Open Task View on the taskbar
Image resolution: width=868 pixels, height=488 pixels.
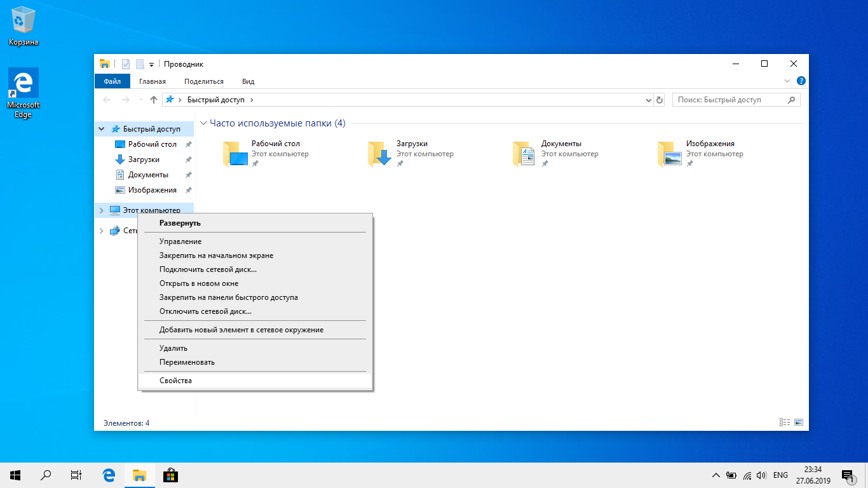pos(76,475)
